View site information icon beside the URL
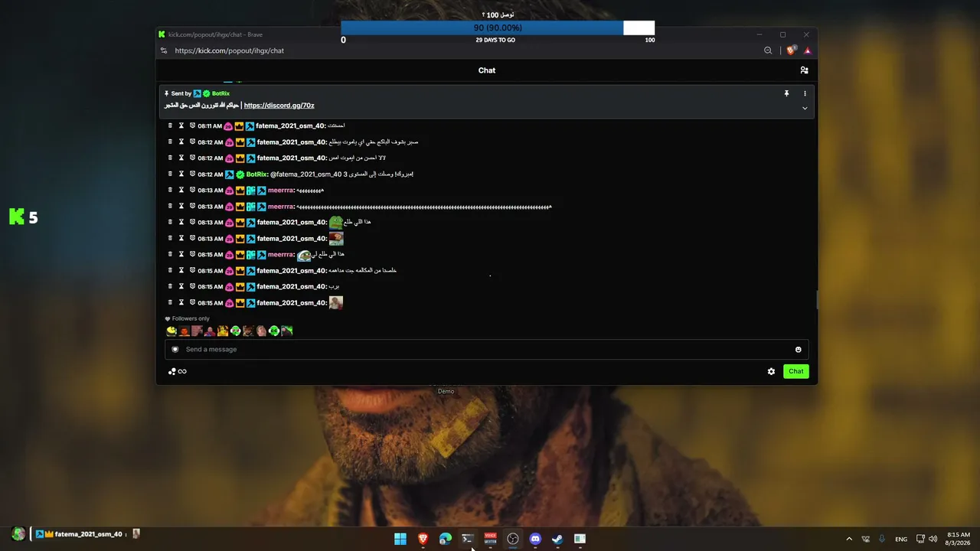Viewport: 980px width, 551px height. click(163, 51)
